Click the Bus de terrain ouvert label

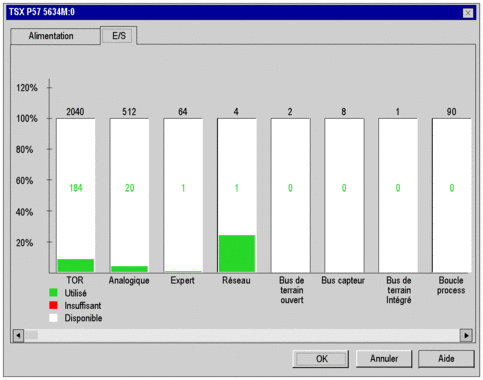click(x=292, y=290)
